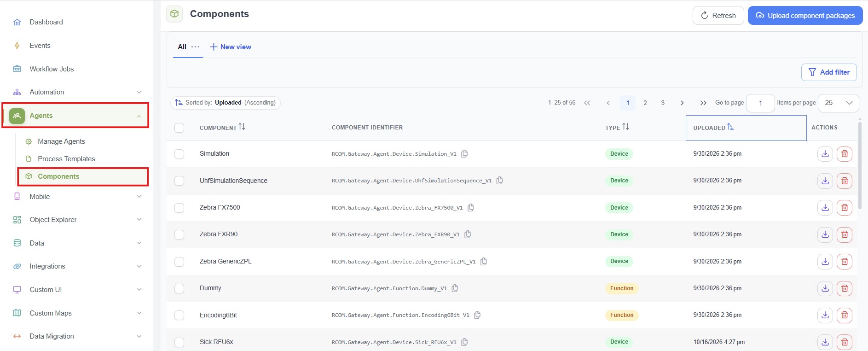Viewport: 868px width, 351px height.
Task: Create a New view
Action: [x=231, y=47]
